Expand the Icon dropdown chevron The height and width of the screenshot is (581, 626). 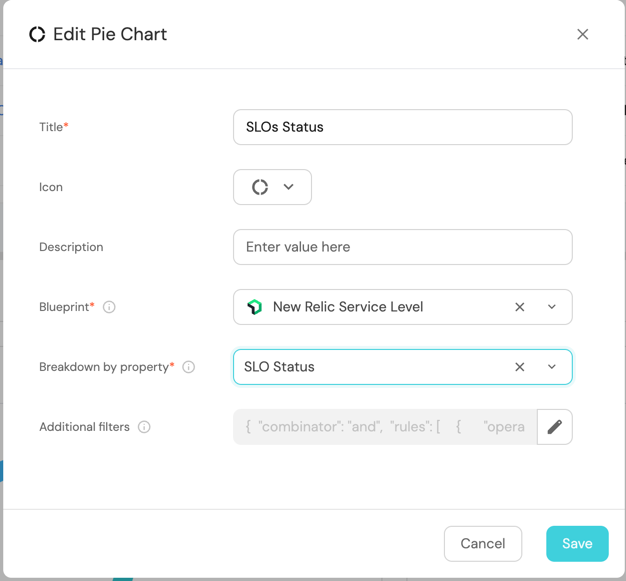point(289,187)
